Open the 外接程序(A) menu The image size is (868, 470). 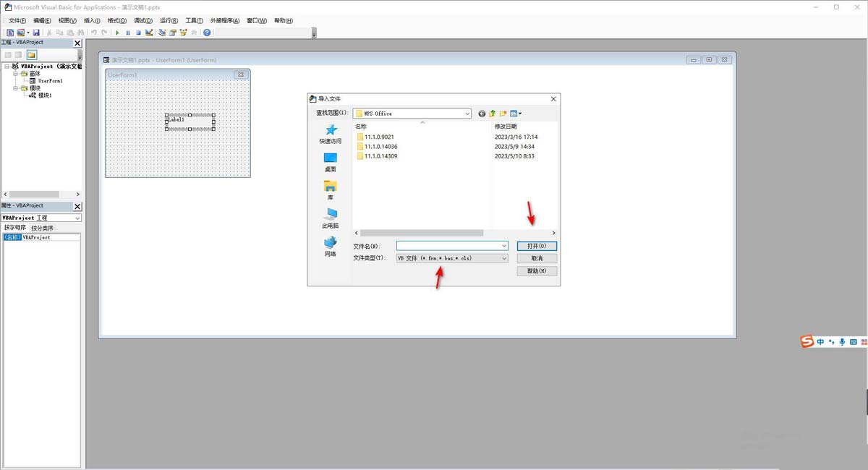tap(226, 20)
